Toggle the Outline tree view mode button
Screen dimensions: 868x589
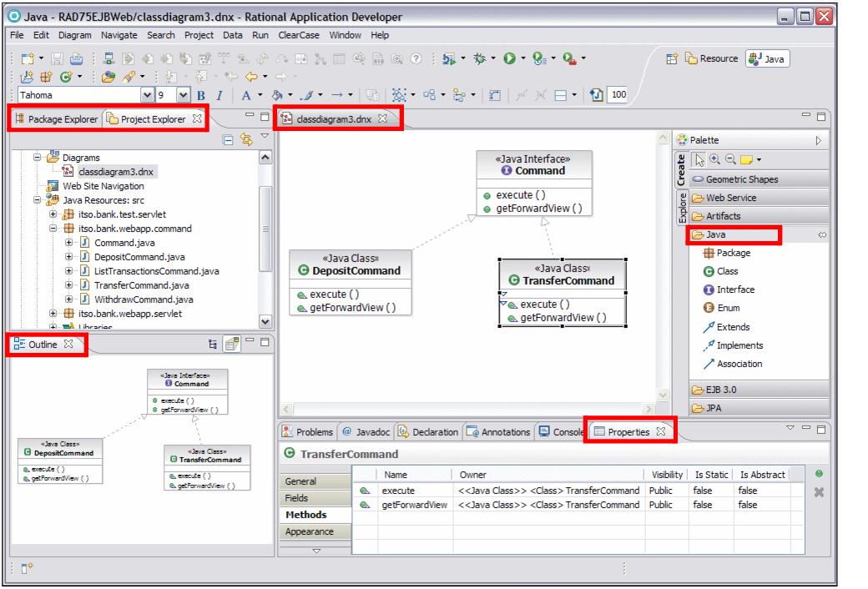pyautogui.click(x=213, y=345)
